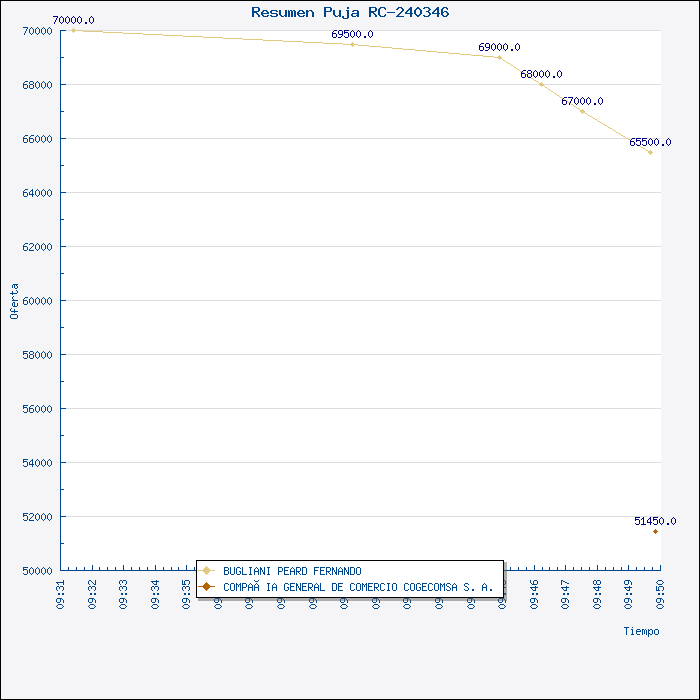Screen dimensions: 700x700
Task: Click the 09:34 time axis tick label
Action: pos(155,591)
